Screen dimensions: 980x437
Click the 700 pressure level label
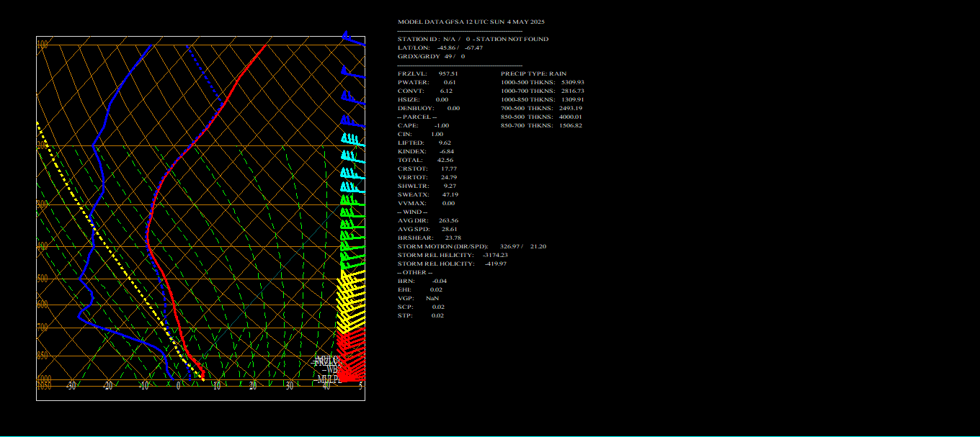pos(43,328)
